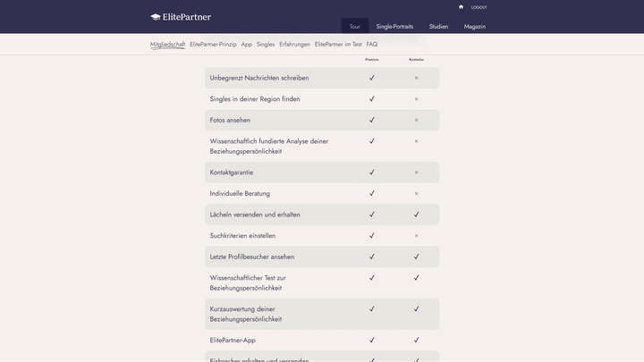644x362 pixels.
Task: Click Kostenlos cross for Suchkriterien einstellen
Action: pyautogui.click(x=417, y=236)
